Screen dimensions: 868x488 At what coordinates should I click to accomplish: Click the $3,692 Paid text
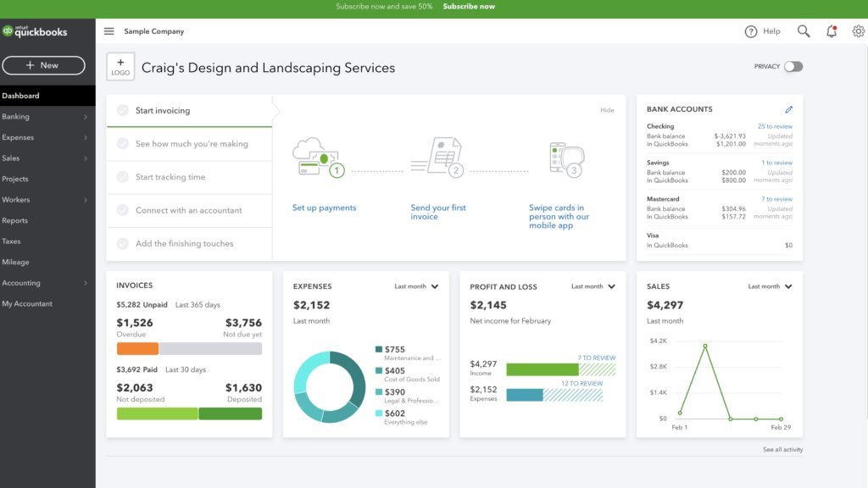tap(136, 369)
